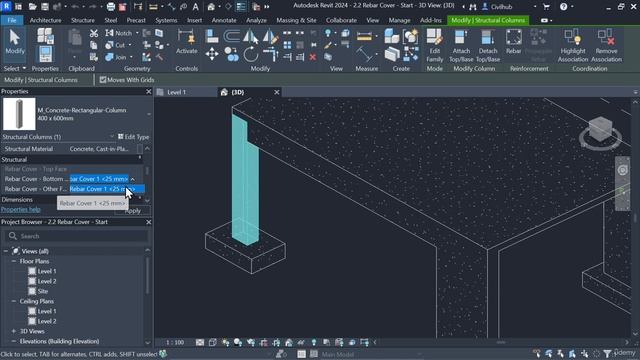This screenshot has height=360, width=640.
Task: Close the Project Browser panel
Action: (x=149, y=222)
